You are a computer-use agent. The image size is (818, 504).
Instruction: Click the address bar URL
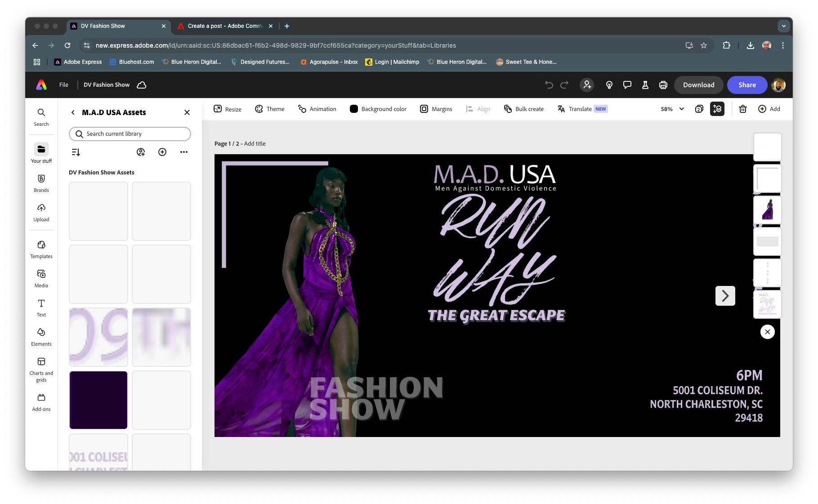276,45
